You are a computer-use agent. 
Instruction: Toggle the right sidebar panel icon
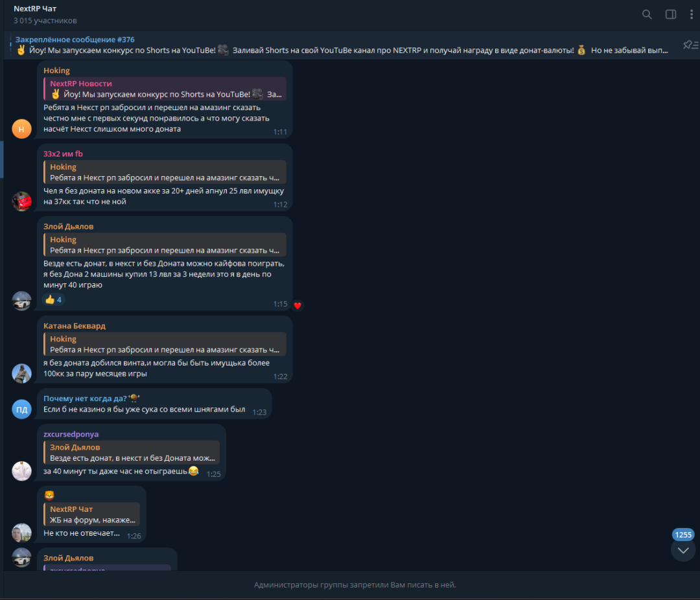(671, 14)
